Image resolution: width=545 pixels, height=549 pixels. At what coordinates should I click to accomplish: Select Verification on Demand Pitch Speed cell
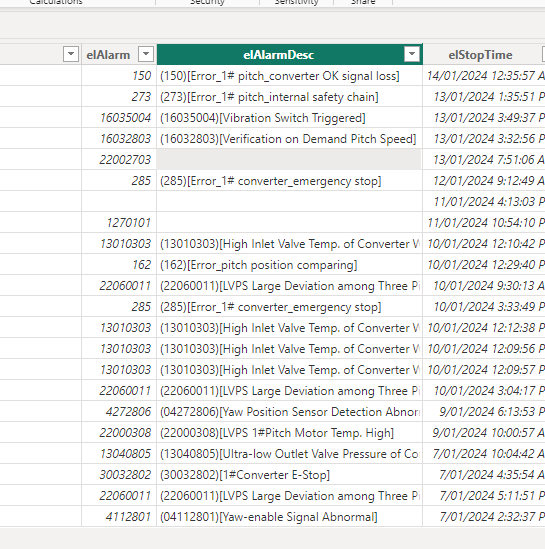[x=289, y=139]
